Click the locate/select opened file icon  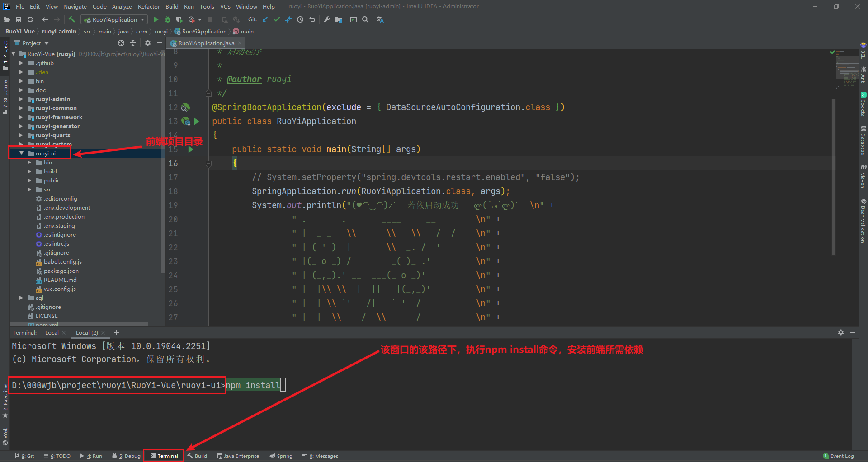pyautogui.click(x=121, y=43)
